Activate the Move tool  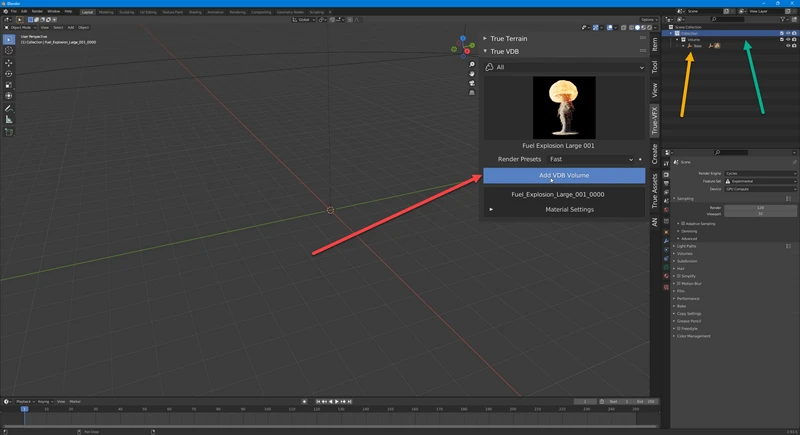tap(9, 63)
